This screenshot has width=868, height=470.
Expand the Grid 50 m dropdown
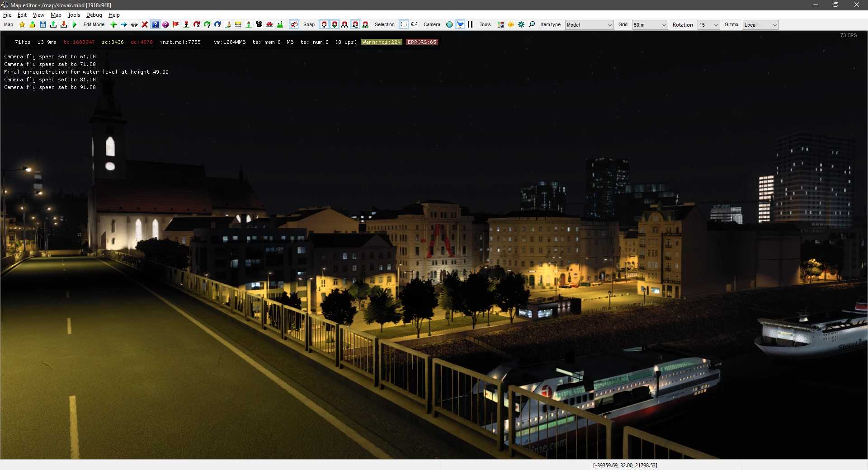pos(650,25)
